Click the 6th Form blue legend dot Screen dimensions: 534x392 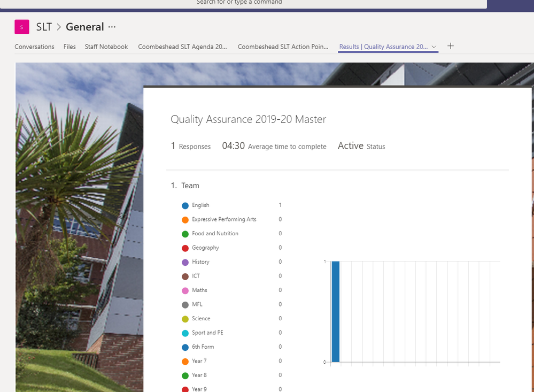[x=185, y=348]
